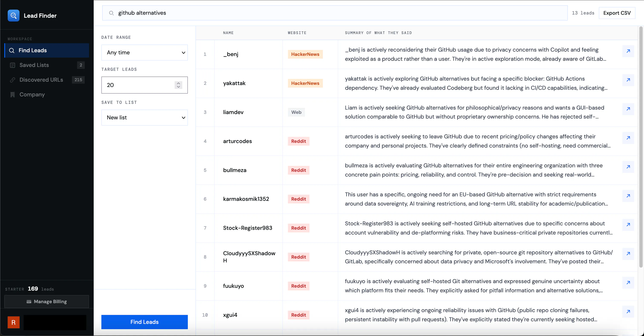The width and height of the screenshot is (644, 336).
Task: Open external link for the fuukuyo lead
Action: point(628,283)
